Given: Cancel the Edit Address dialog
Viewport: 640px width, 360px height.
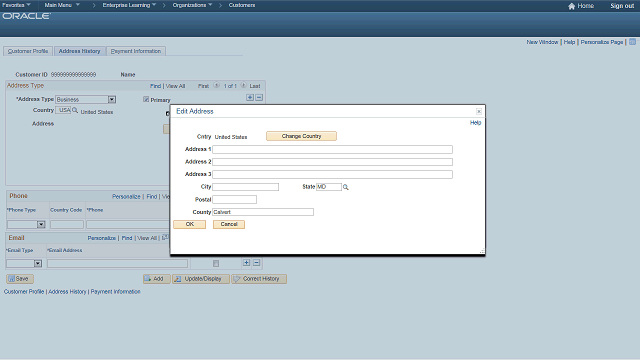Looking at the screenshot, I should (229, 224).
